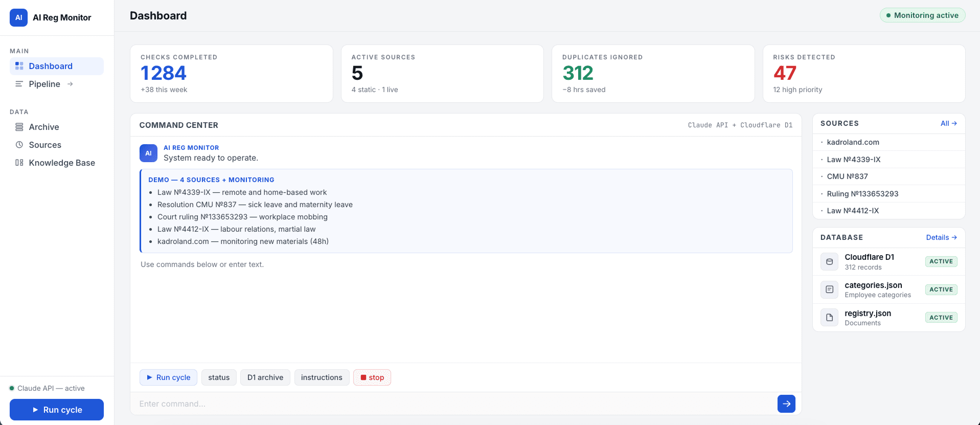Click the instructions command chip
The width and height of the screenshot is (980, 425).
322,377
